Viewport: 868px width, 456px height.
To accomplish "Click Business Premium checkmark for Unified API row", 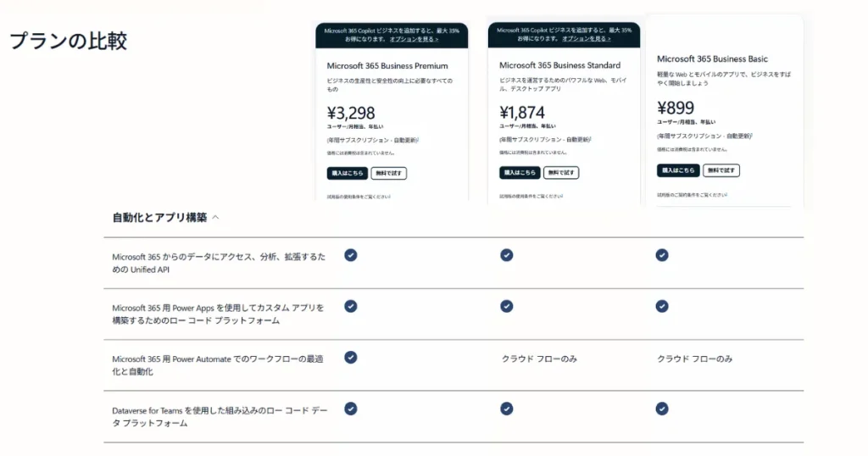I will click(351, 255).
